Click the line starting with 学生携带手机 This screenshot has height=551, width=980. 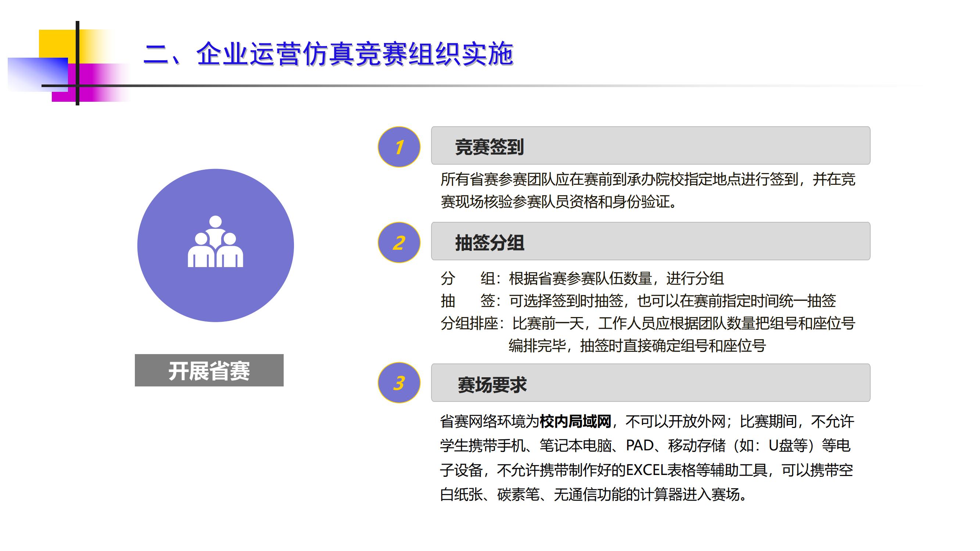coord(645,445)
